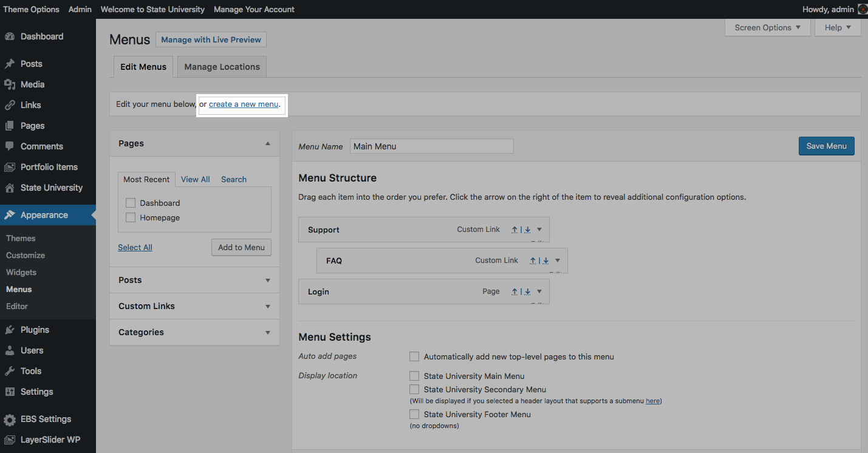Viewport: 868px width, 453px height.
Task: Open the Screen Options dropdown
Action: pyautogui.click(x=768, y=27)
